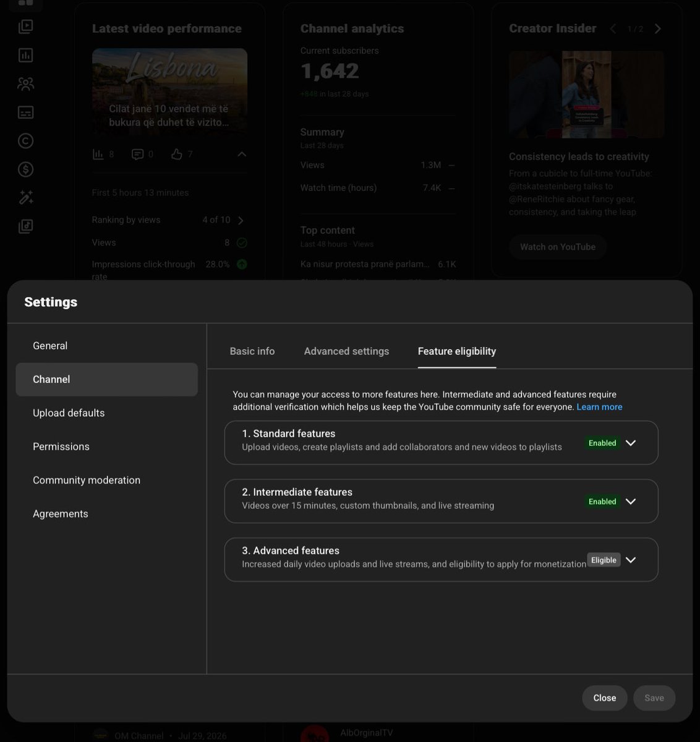Viewport: 700px width, 742px height.
Task: Click the Save button
Action: click(654, 697)
